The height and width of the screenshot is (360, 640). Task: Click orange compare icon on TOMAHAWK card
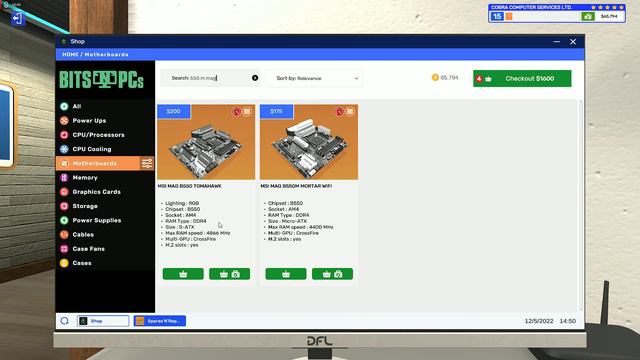(x=247, y=111)
